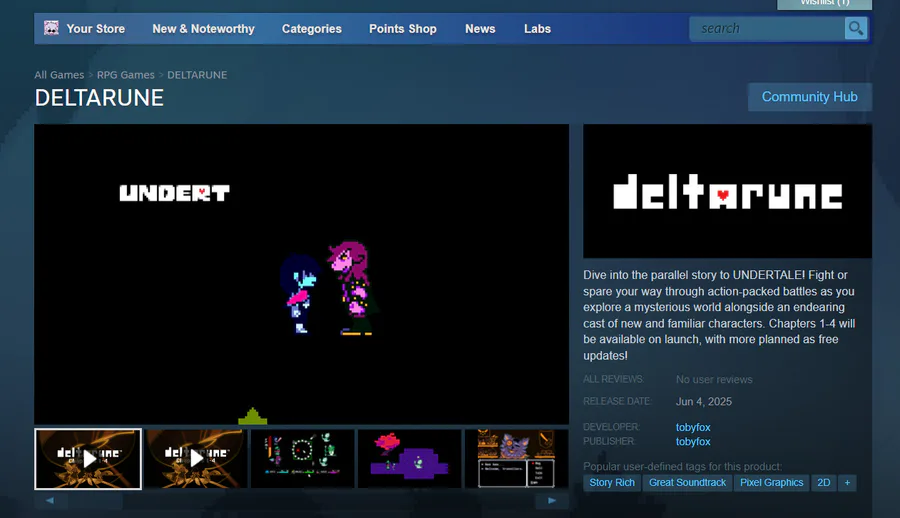This screenshot has height=518, width=900.
Task: Follow the RPG Games breadcrumb
Action: (126, 75)
